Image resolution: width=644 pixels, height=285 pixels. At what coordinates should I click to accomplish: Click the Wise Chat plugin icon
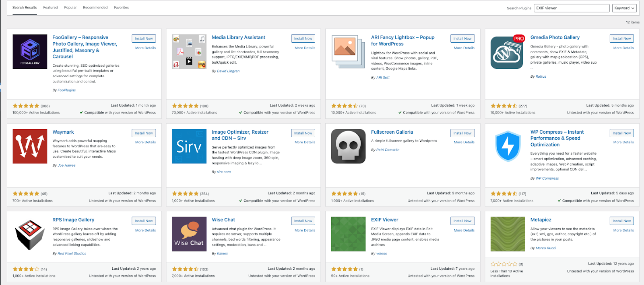point(189,234)
